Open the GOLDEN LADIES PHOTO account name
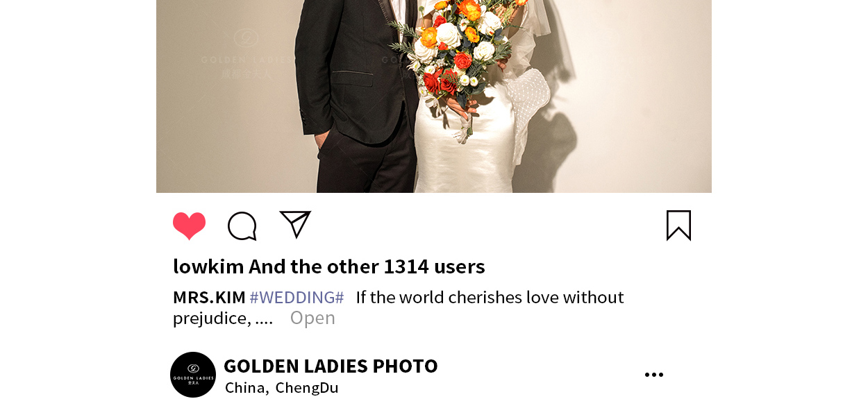Image resolution: width=868 pixels, height=399 pixels. coord(331,366)
